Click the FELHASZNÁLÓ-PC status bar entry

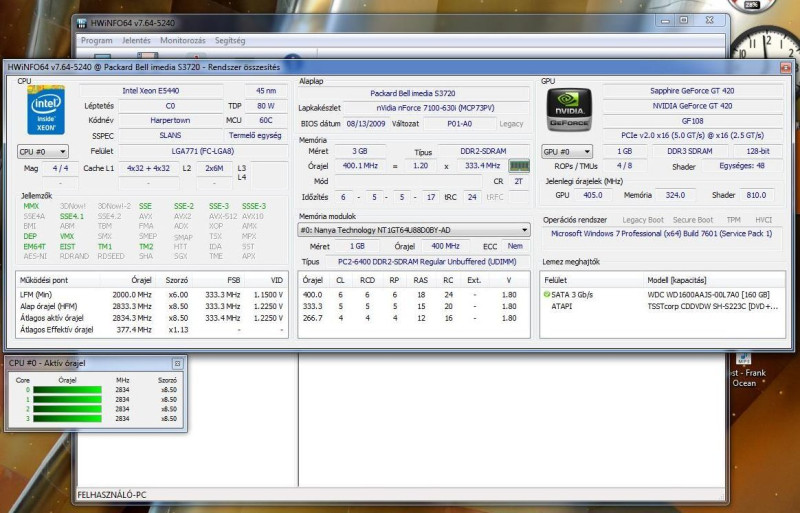pos(112,495)
